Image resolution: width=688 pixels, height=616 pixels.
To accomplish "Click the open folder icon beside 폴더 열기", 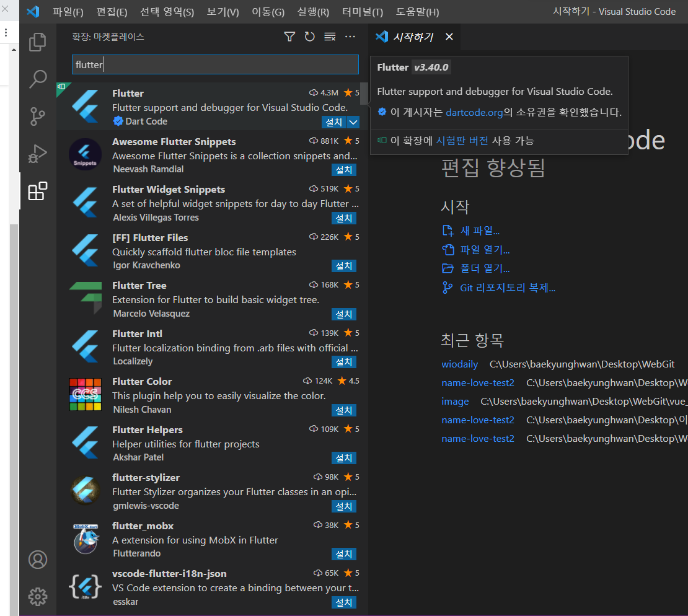I will (448, 268).
